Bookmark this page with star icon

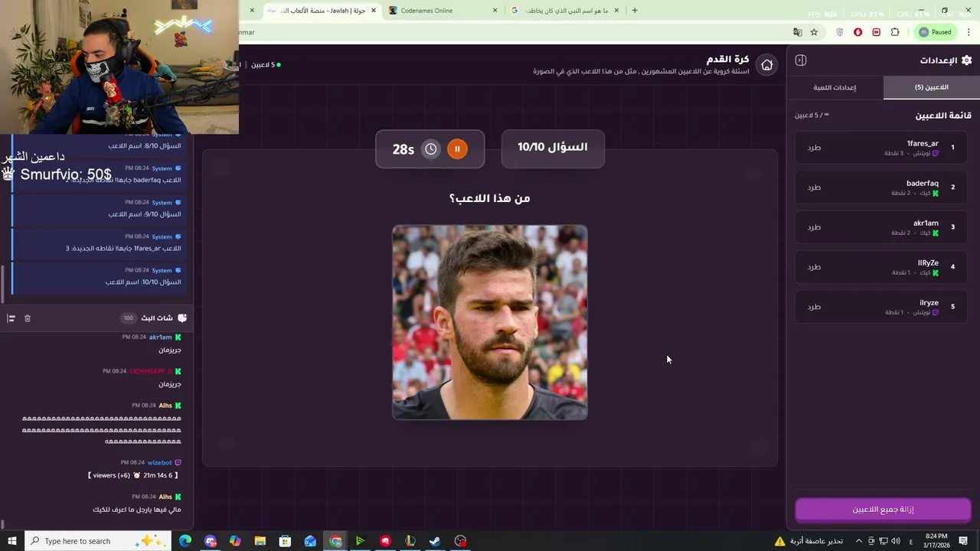pos(814,32)
